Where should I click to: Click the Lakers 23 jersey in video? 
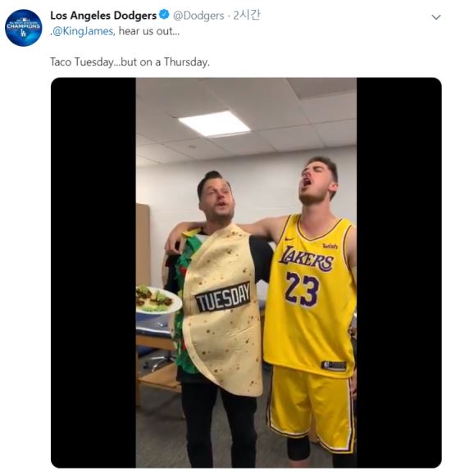(x=309, y=296)
